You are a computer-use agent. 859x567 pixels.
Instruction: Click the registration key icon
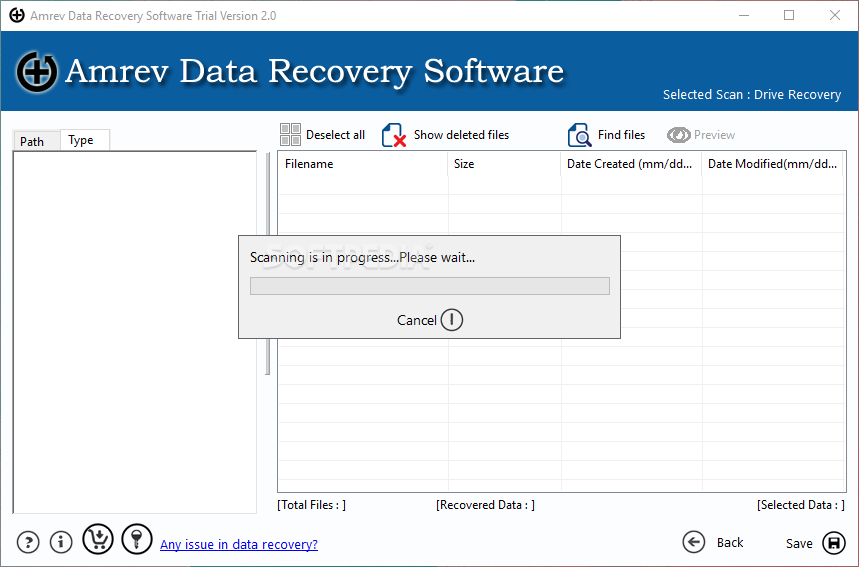(137, 539)
